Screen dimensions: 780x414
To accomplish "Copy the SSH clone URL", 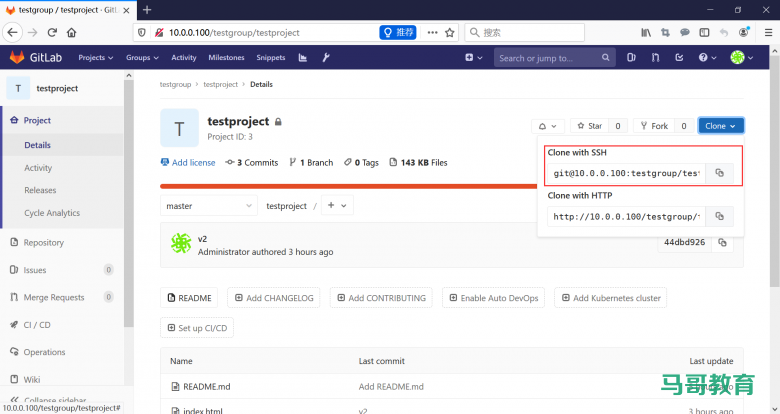I will pos(719,173).
